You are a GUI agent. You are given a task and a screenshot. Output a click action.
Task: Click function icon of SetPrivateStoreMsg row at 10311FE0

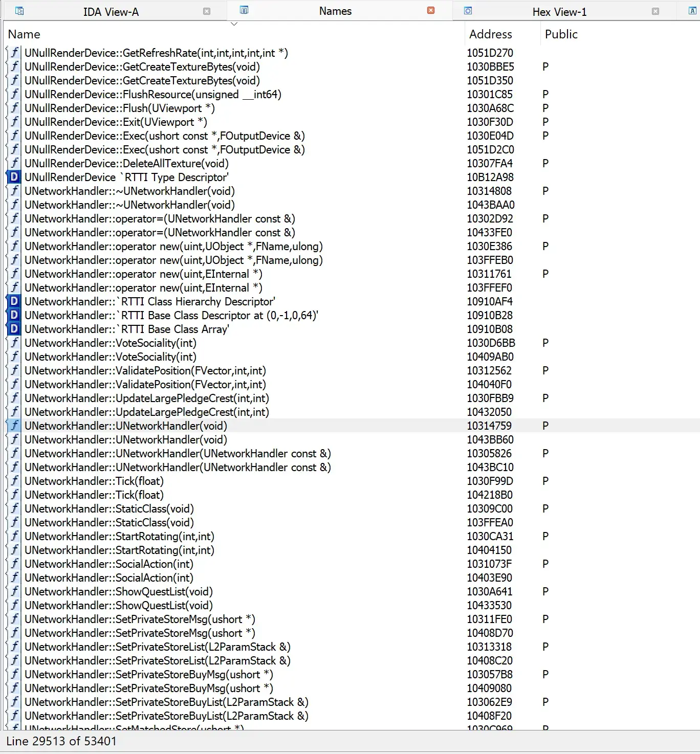tap(14, 619)
